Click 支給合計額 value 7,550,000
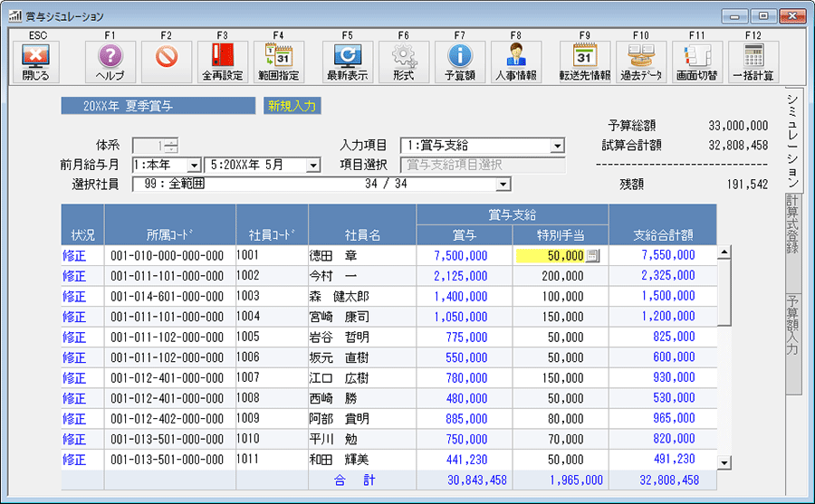 [x=668, y=255]
